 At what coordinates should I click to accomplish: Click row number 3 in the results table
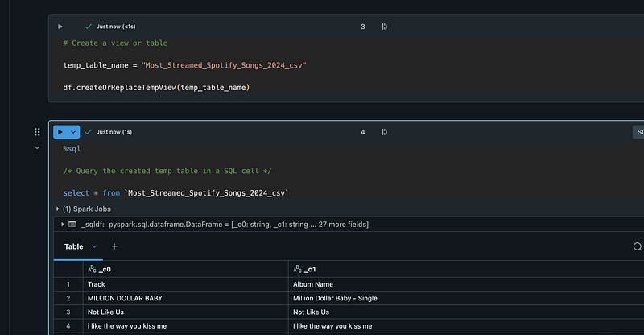[x=68, y=312]
